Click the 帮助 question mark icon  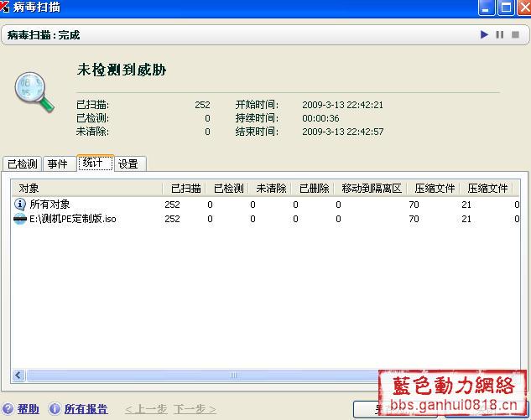click(x=8, y=409)
